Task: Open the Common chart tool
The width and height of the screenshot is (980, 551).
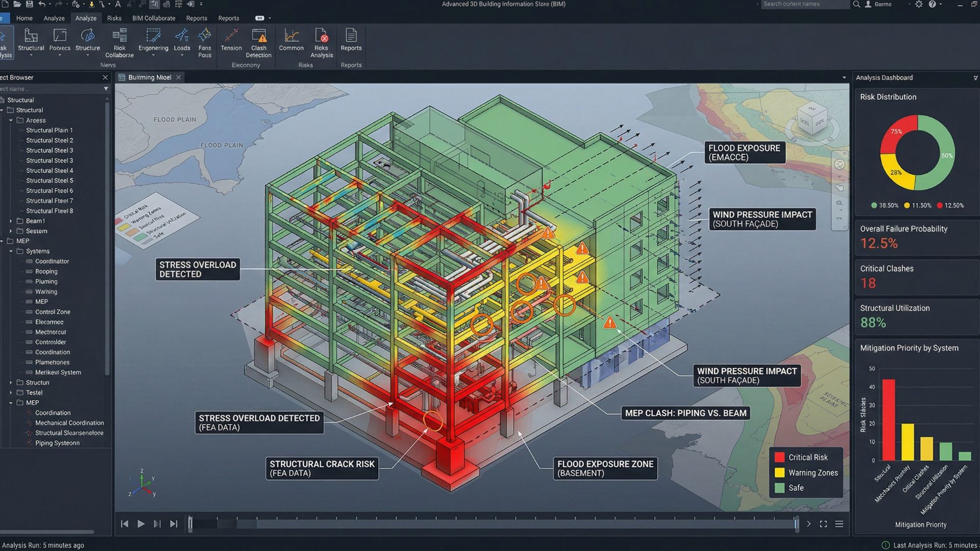Action: (x=291, y=41)
